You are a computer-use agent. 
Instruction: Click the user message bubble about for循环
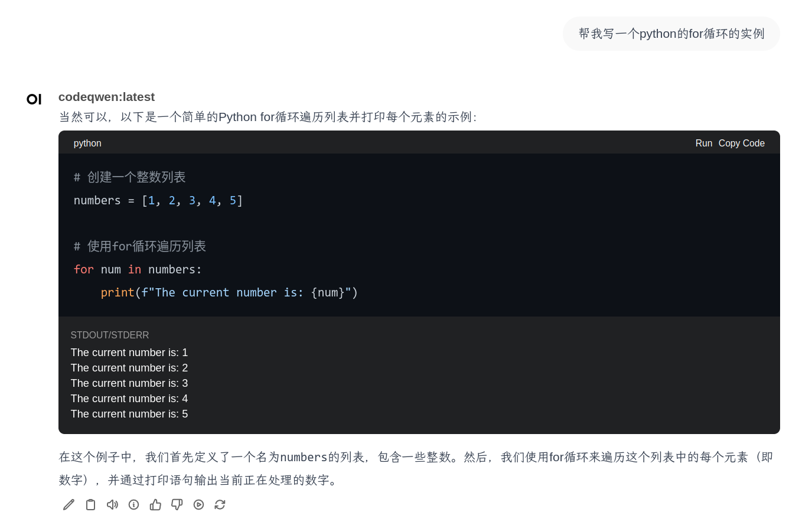(671, 34)
